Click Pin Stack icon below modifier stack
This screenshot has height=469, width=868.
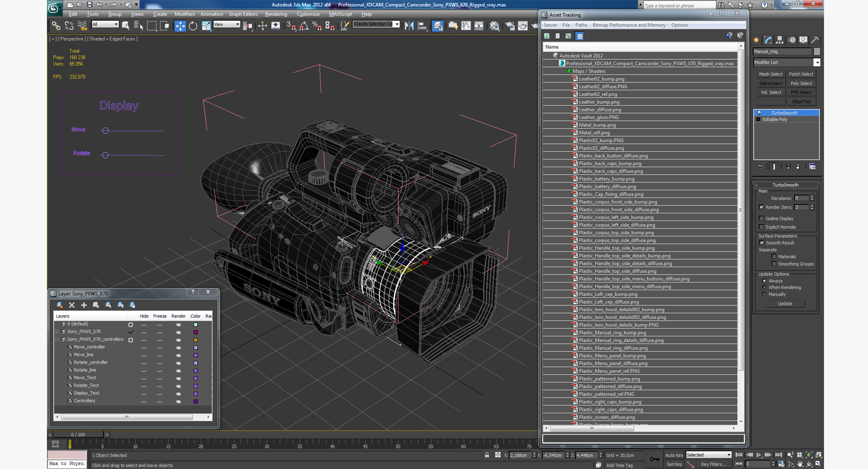(x=761, y=166)
